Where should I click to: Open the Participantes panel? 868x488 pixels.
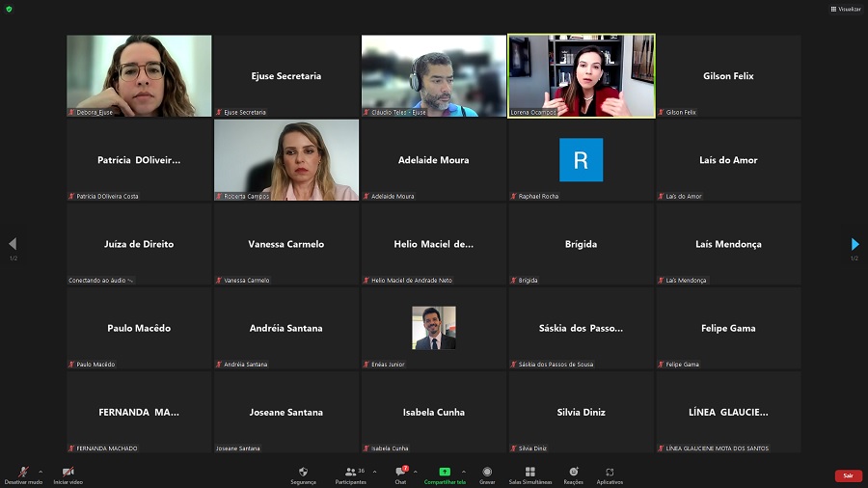click(x=350, y=474)
